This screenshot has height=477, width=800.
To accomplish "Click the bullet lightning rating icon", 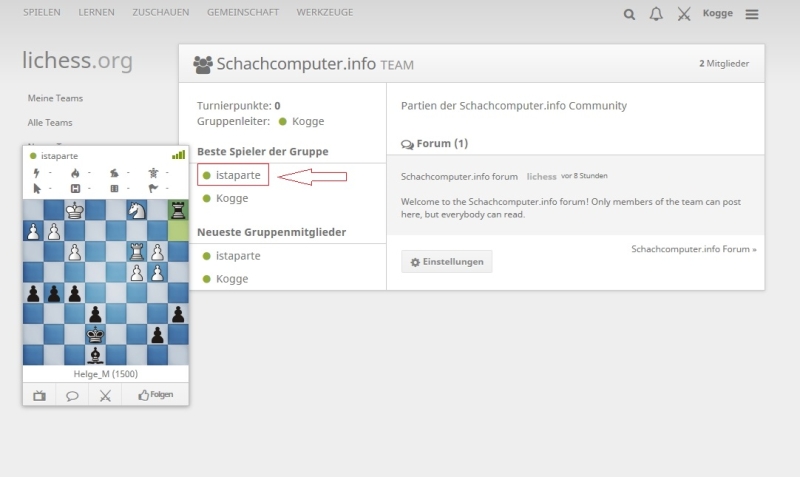I will [36, 173].
